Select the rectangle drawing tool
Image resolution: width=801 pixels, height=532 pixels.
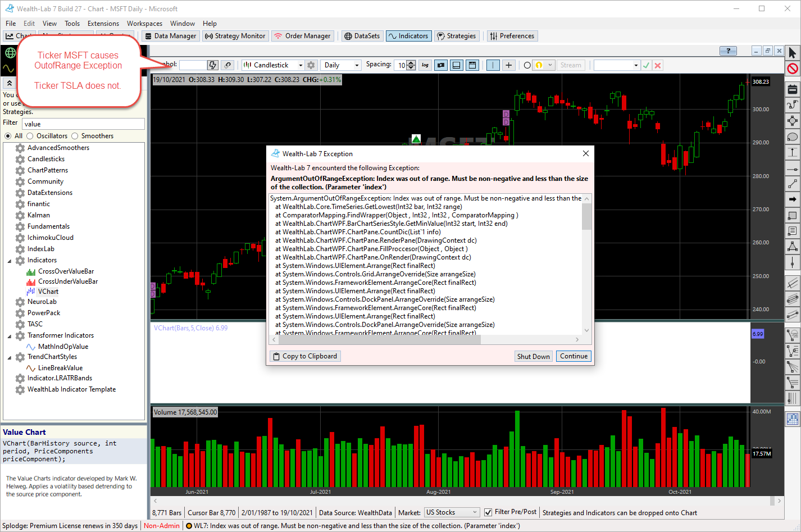coord(793,215)
